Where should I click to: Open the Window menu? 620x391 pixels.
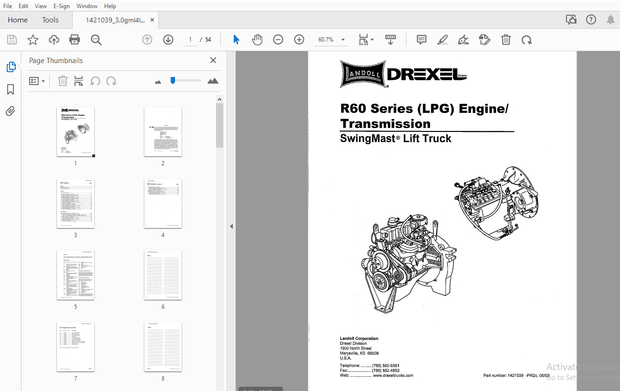coord(87,6)
